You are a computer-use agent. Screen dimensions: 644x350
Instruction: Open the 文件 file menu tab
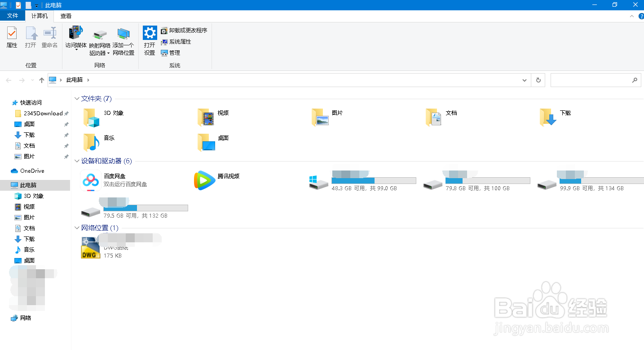pyautogui.click(x=13, y=16)
